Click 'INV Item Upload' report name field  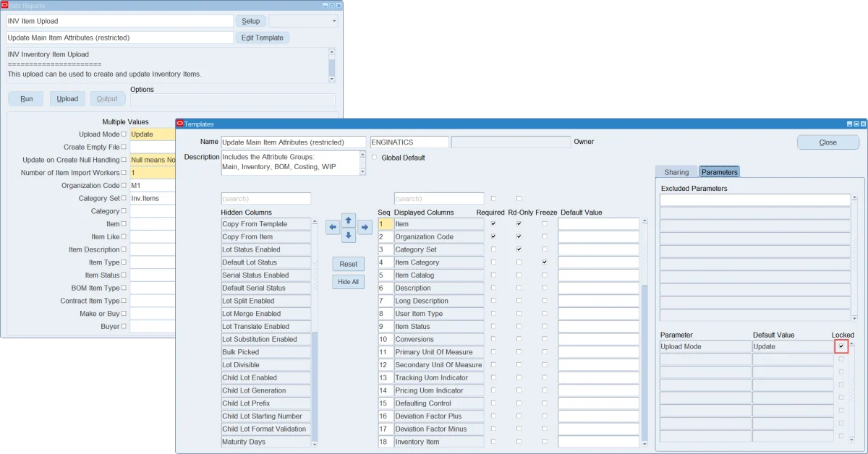pos(120,21)
